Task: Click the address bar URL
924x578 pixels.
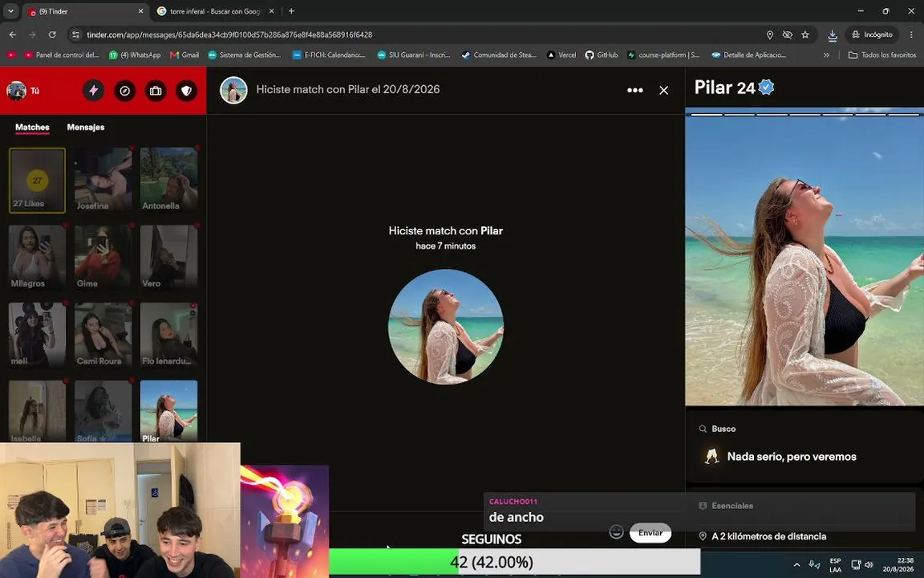Action: click(x=229, y=35)
